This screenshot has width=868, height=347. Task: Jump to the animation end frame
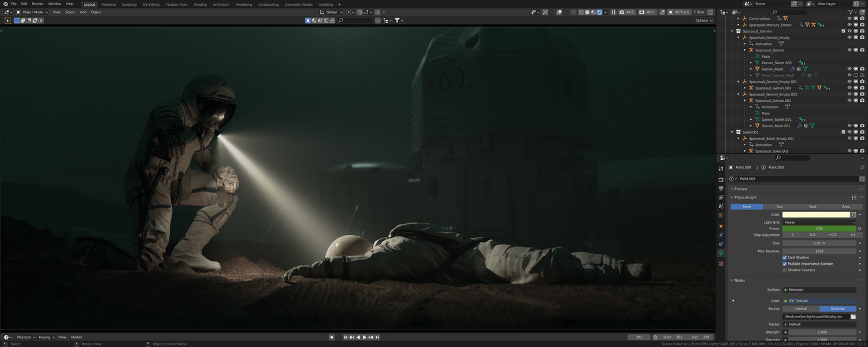(377, 337)
